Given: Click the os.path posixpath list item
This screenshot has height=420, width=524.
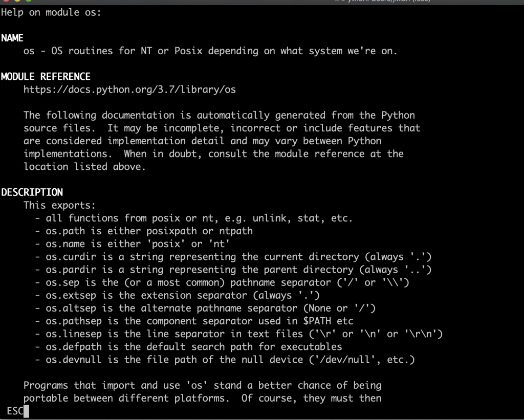Looking at the screenshot, I should 144,231.
